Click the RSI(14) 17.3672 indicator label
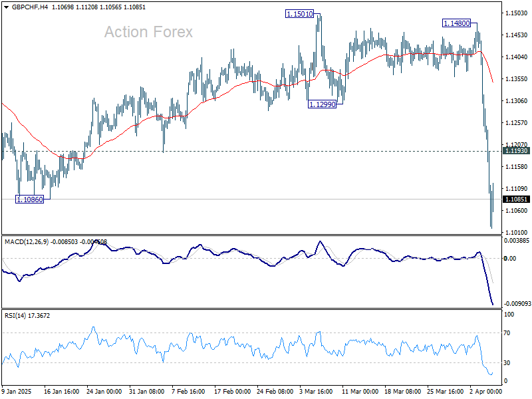The height and width of the screenshot is (399, 532). [x=27, y=315]
